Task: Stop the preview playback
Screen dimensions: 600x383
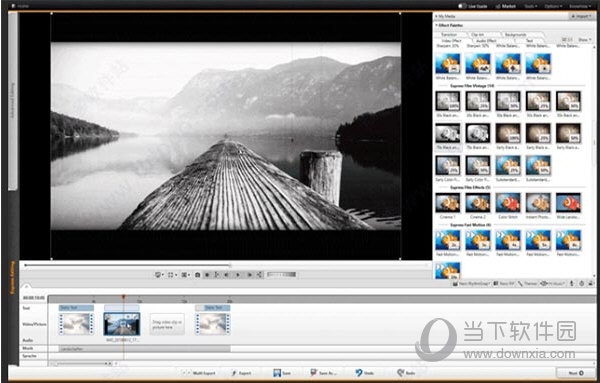Action: tap(207, 275)
